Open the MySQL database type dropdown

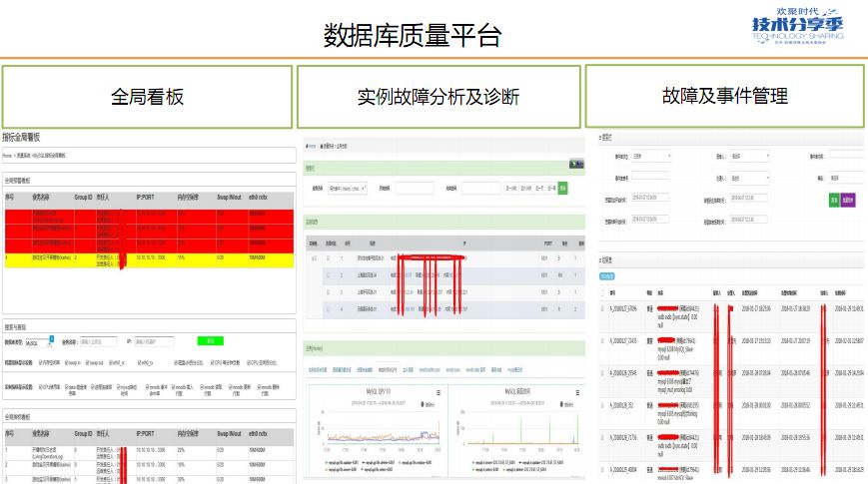(x=39, y=342)
